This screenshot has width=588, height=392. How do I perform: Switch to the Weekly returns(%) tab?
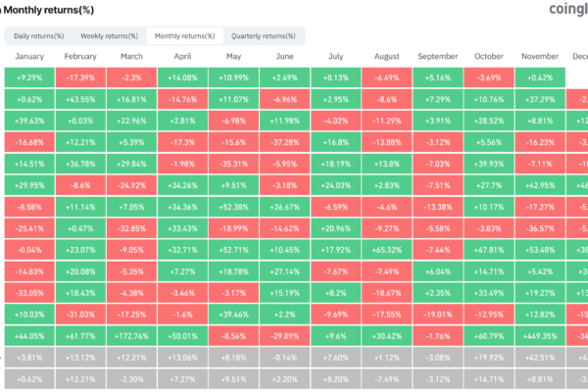coord(107,36)
